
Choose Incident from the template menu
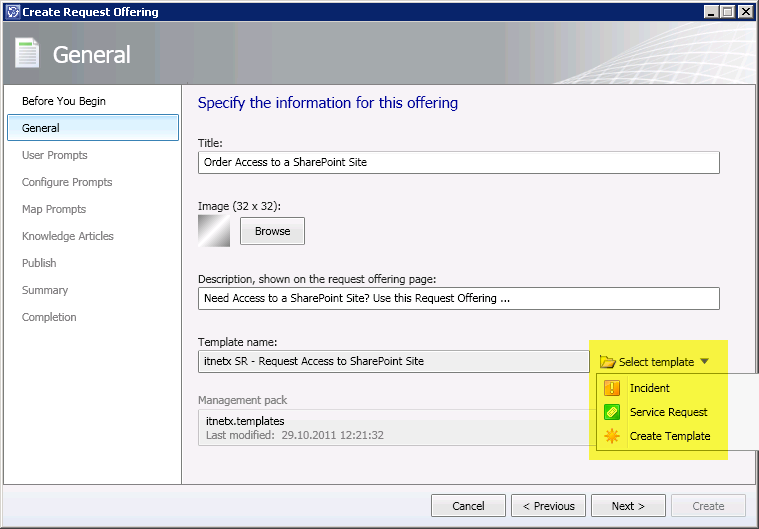[x=649, y=388]
